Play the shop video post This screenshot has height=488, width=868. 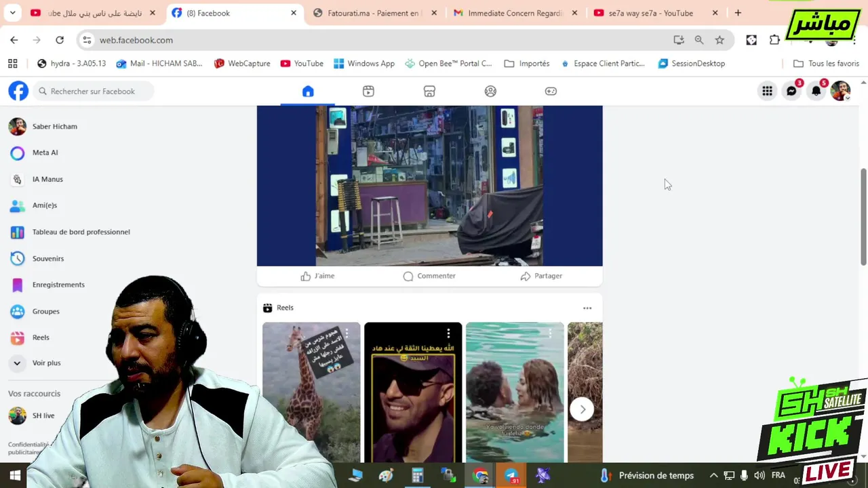click(429, 186)
